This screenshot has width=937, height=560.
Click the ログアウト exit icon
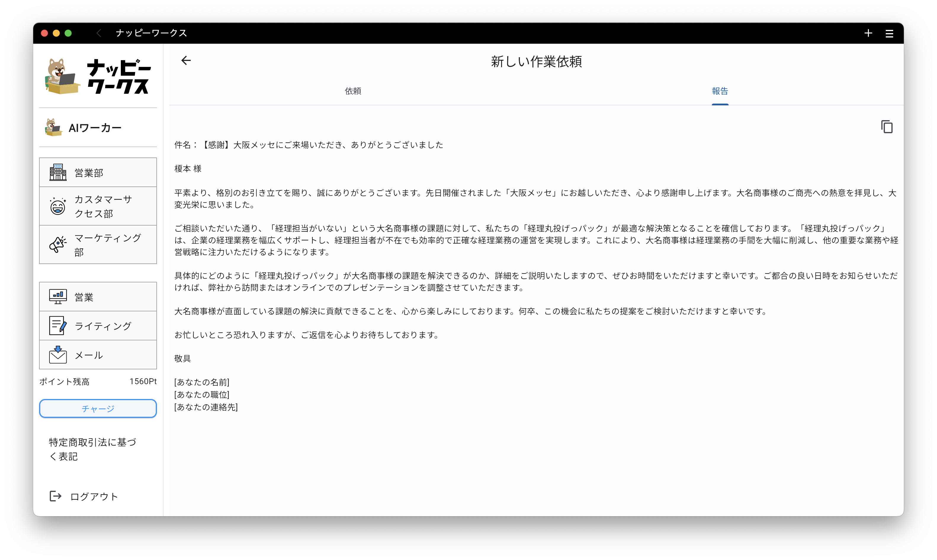(x=55, y=496)
